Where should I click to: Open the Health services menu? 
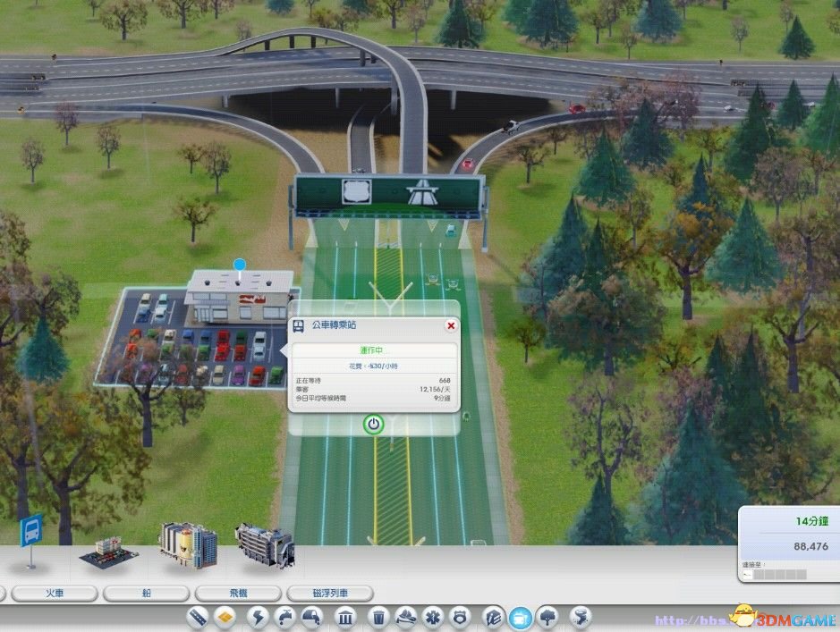[x=433, y=618]
